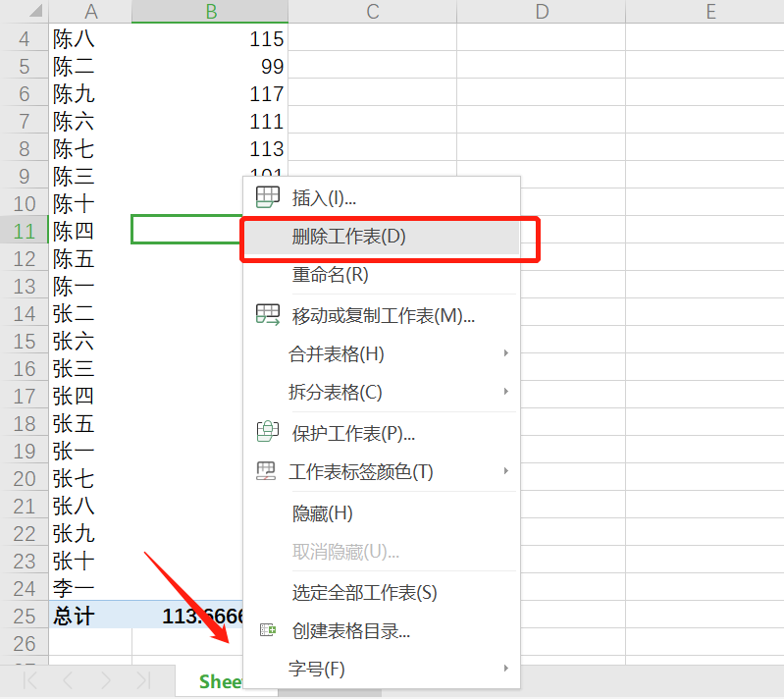Click the protect worksheet shield icon
This screenshot has height=699, width=784.
[267, 432]
